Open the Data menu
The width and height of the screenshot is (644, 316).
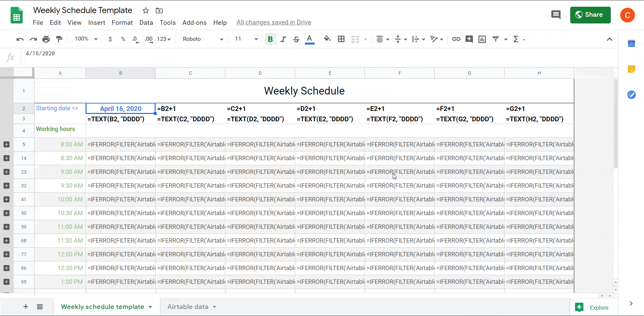[146, 22]
